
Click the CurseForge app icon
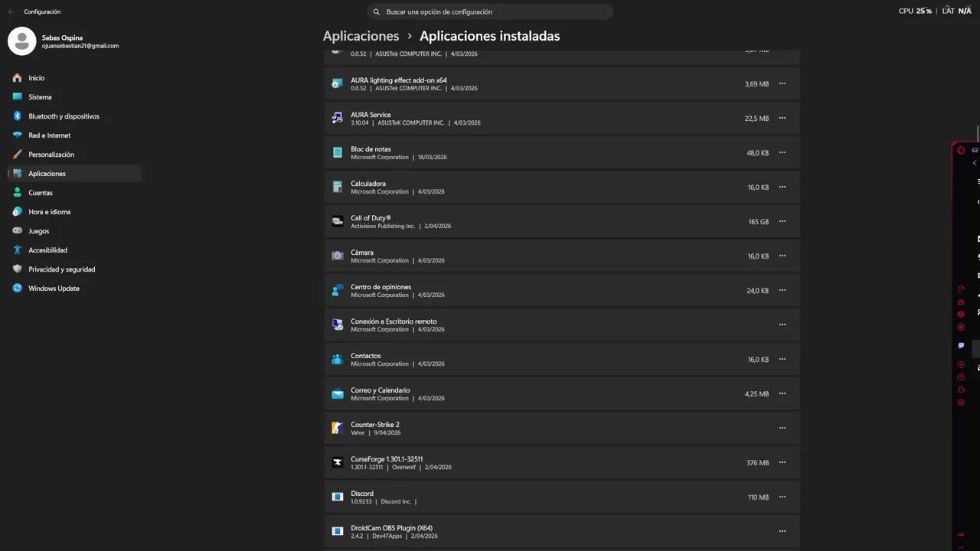337,463
